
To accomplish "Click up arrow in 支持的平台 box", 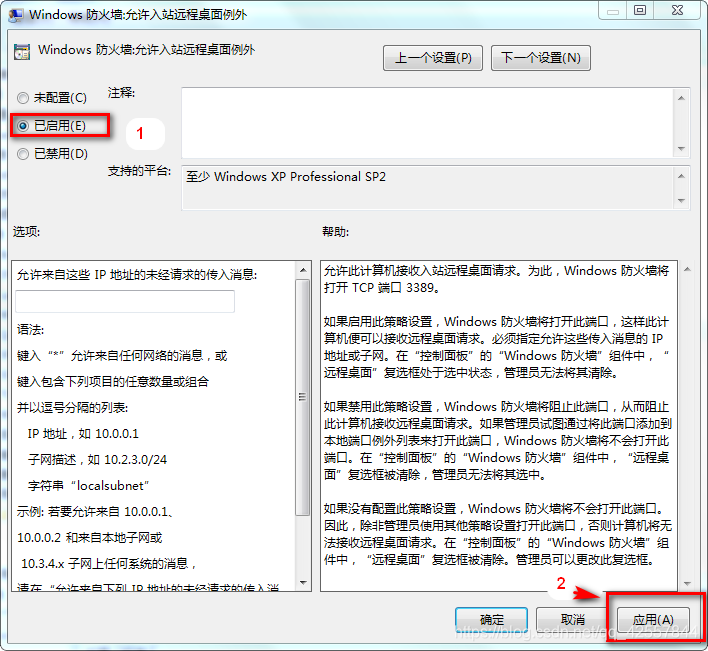I will (x=681, y=176).
